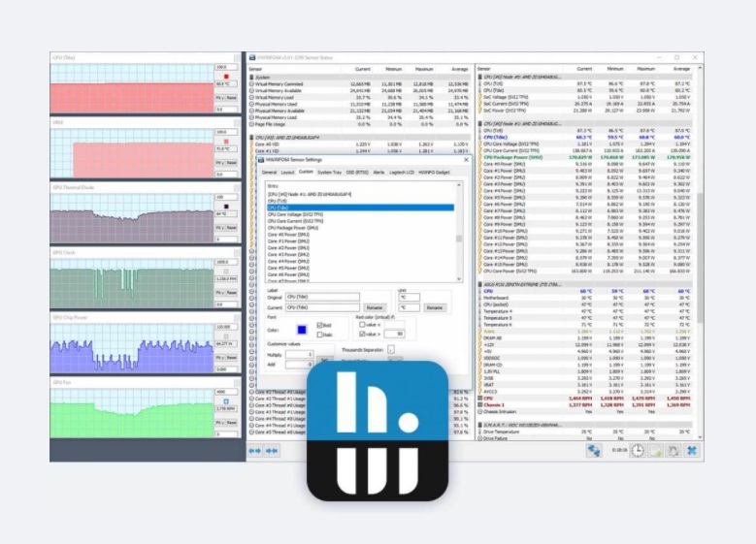The width and height of the screenshot is (756, 544).
Task: Click red color swatch on CPU (Tdie) graph
Action: click(x=226, y=77)
